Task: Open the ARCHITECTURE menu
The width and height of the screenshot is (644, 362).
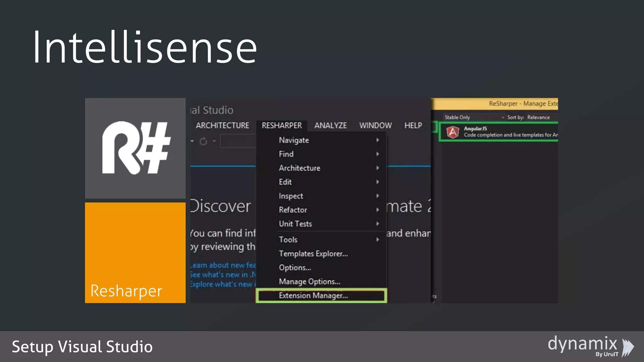Action: pos(222,125)
